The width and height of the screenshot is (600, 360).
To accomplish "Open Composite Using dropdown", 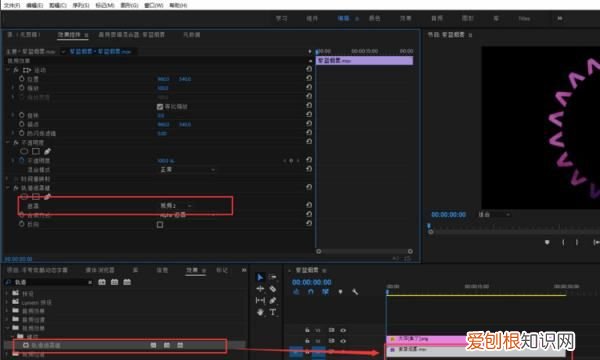I will point(187,215).
